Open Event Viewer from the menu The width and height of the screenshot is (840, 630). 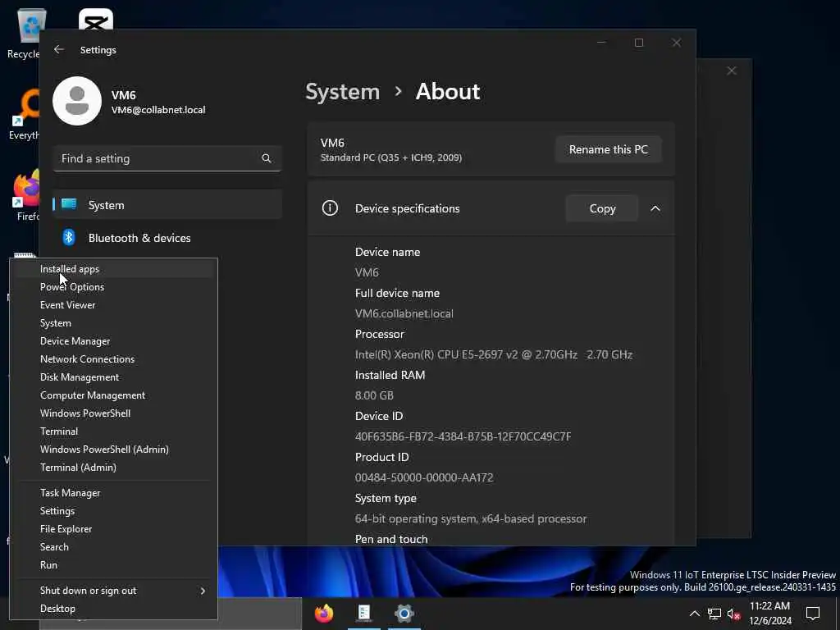click(x=113, y=305)
